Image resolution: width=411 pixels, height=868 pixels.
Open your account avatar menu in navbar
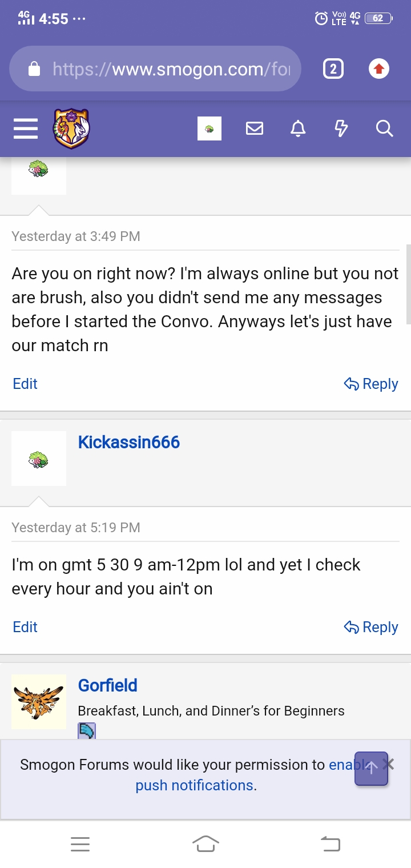click(x=209, y=129)
